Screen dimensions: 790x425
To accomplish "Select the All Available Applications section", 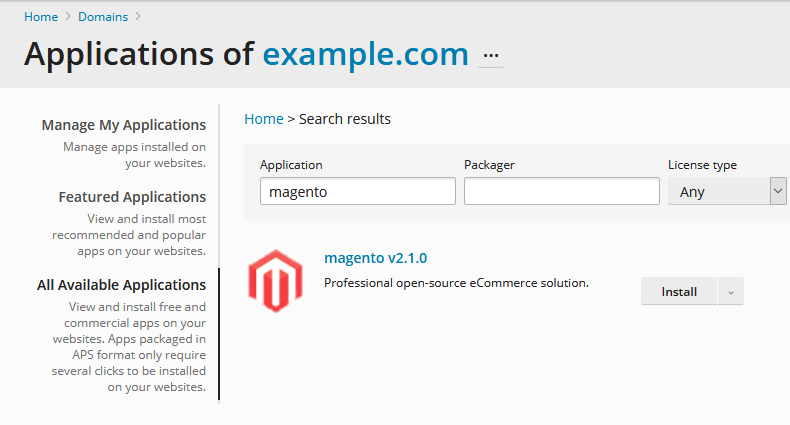I will (x=121, y=285).
